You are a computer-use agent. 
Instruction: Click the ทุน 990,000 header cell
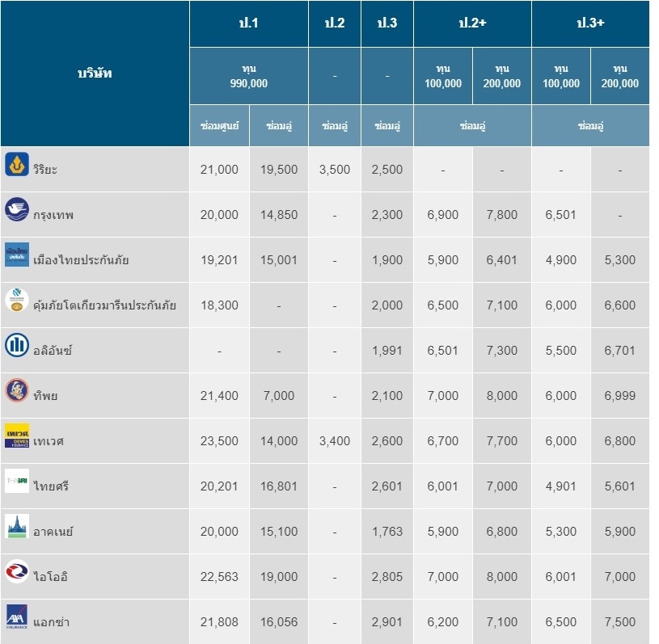(249, 76)
